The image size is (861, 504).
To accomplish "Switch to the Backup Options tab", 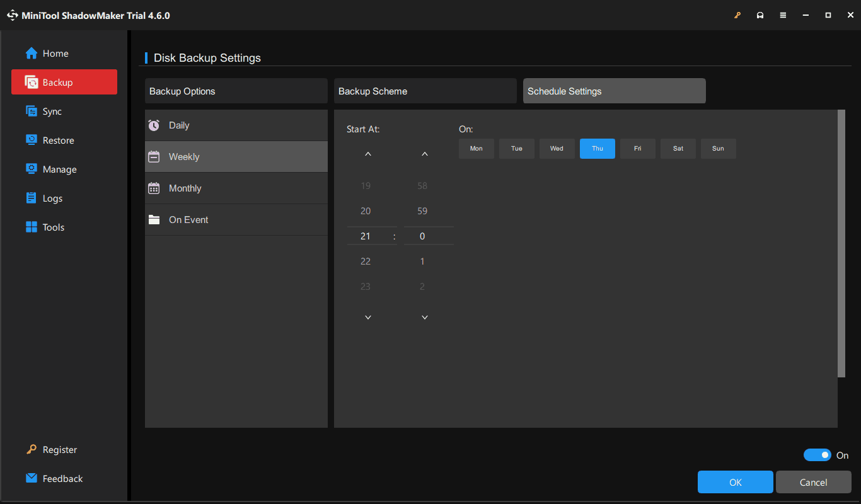I will (x=236, y=91).
